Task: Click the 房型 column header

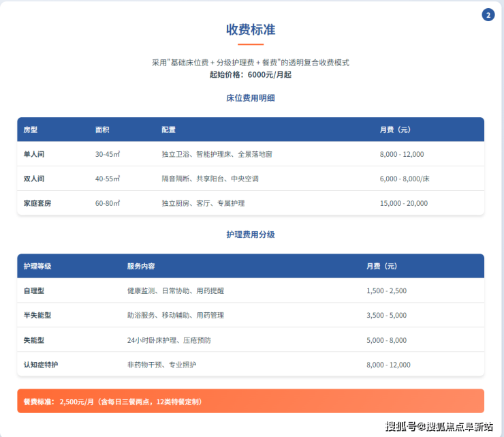Action: (x=31, y=130)
